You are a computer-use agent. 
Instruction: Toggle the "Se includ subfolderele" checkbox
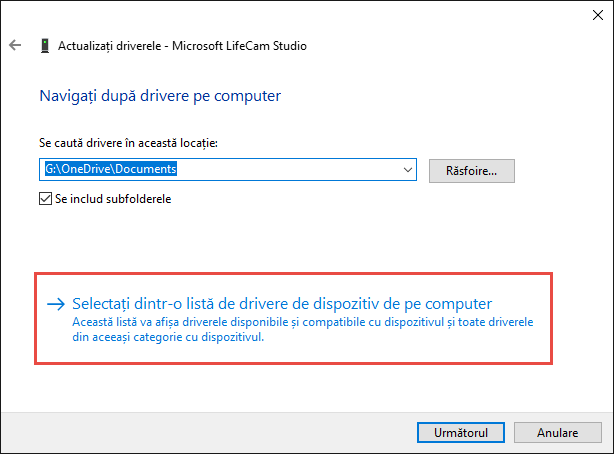[x=45, y=199]
